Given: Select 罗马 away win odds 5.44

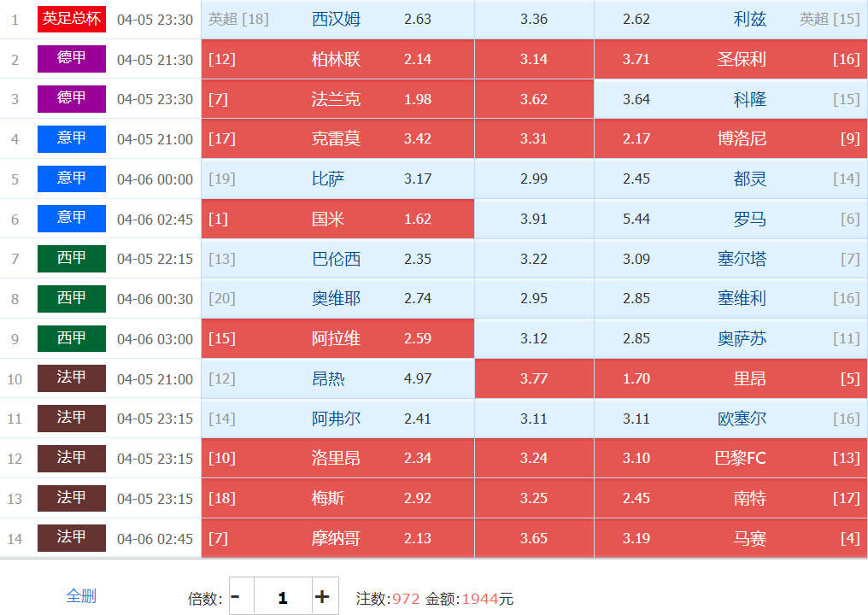Looking at the screenshot, I should click(x=730, y=220).
